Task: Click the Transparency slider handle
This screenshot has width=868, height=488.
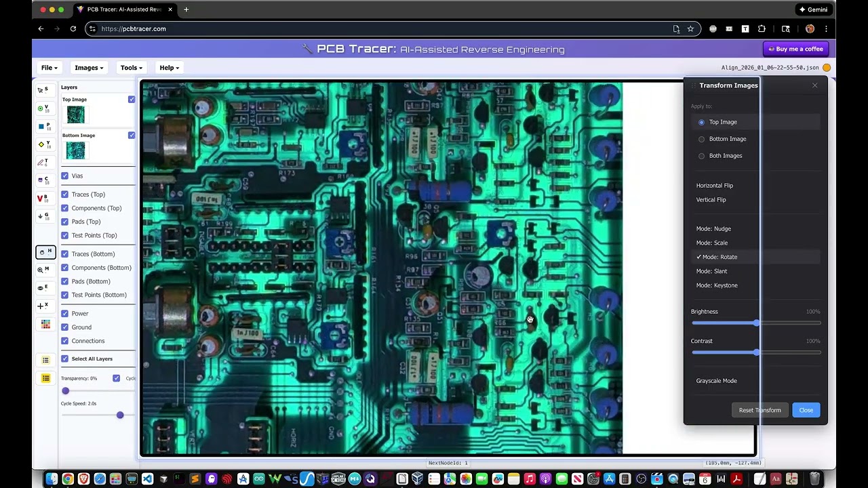Action: click(66, 391)
